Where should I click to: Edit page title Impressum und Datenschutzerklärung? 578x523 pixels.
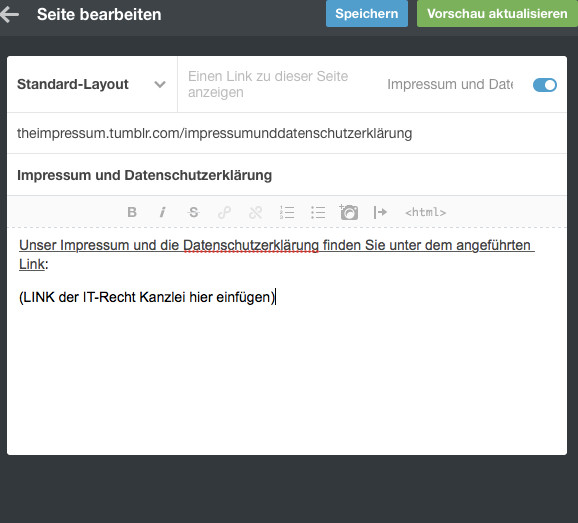tap(287, 175)
